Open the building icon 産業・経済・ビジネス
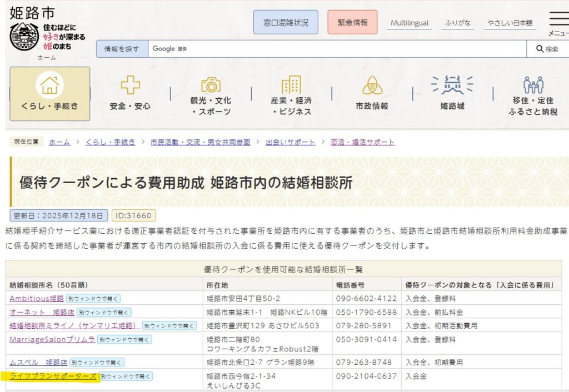This screenshot has height=392, width=569. coord(291,85)
